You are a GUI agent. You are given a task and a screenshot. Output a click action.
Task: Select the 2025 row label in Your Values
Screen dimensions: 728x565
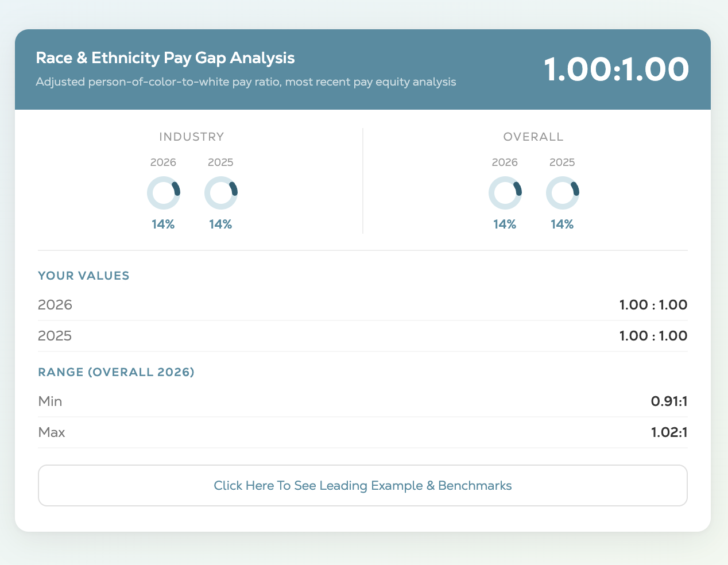click(x=55, y=336)
